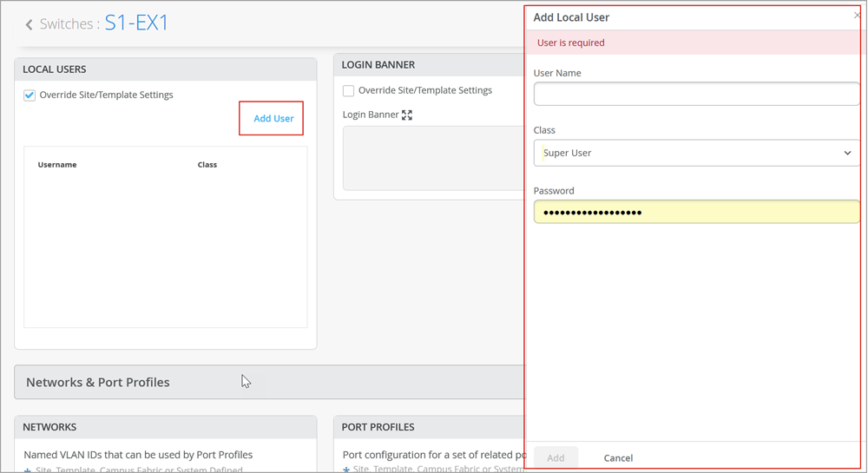Sort by Class column header
Viewport: 868px width, 473px height.
point(207,164)
